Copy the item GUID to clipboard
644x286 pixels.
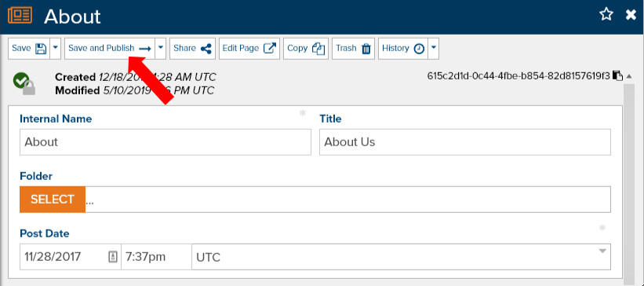pos(617,75)
